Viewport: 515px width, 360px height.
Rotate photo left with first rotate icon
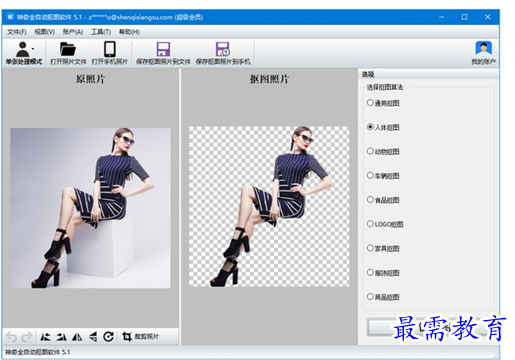[45, 337]
